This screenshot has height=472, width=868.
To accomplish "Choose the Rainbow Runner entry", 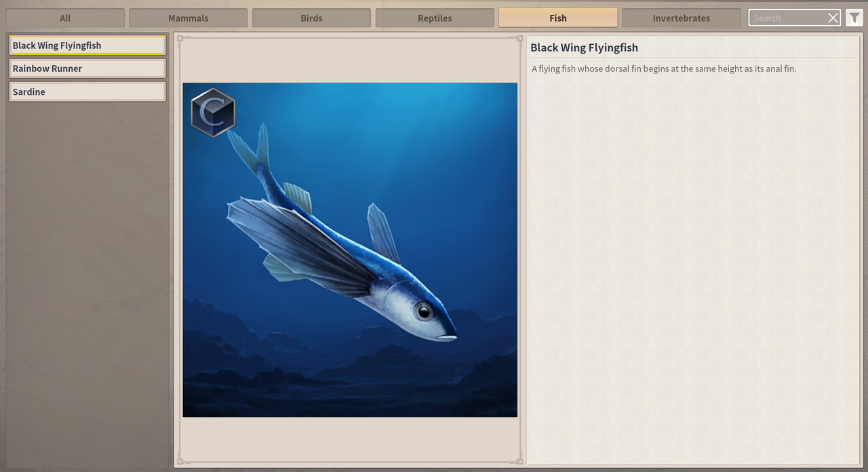I will coord(87,68).
